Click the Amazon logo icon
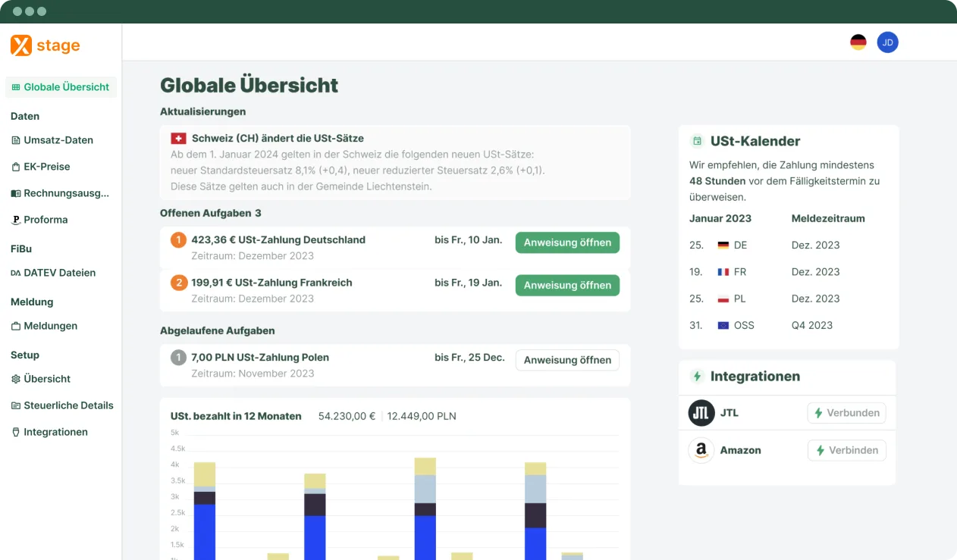This screenshot has width=957, height=560. coord(701,450)
